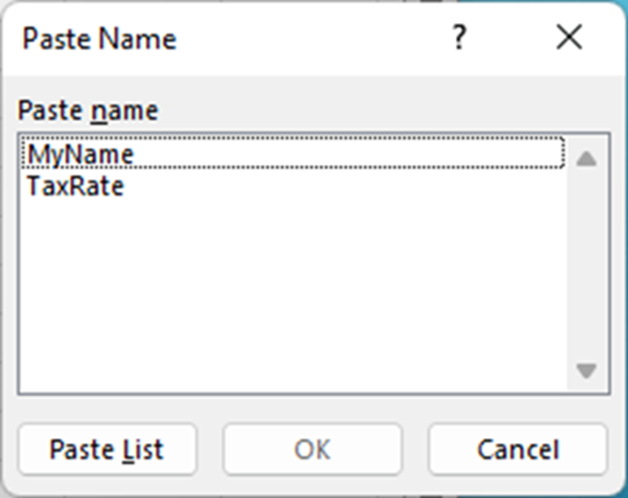The height and width of the screenshot is (498, 628).
Task: Choose the first defined name, MyName
Action: tap(81, 154)
